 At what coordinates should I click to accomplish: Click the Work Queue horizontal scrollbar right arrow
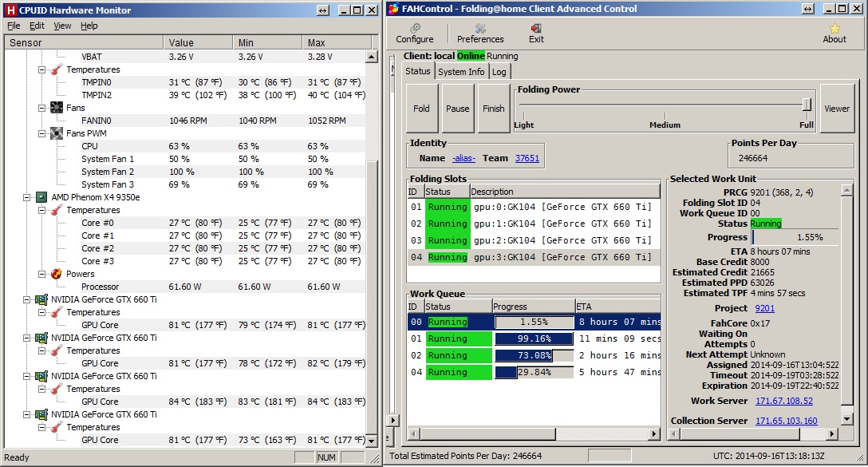tap(655, 434)
